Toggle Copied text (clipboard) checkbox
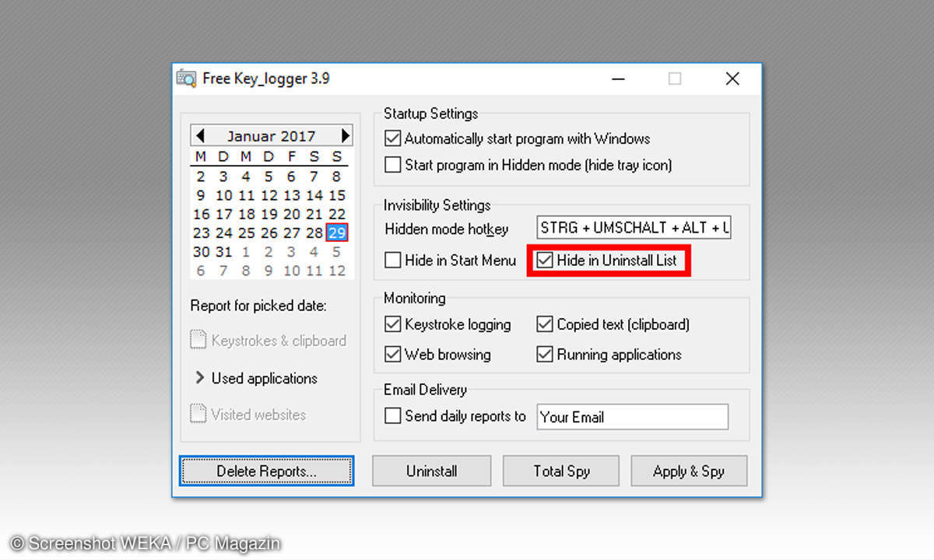 [x=545, y=324]
